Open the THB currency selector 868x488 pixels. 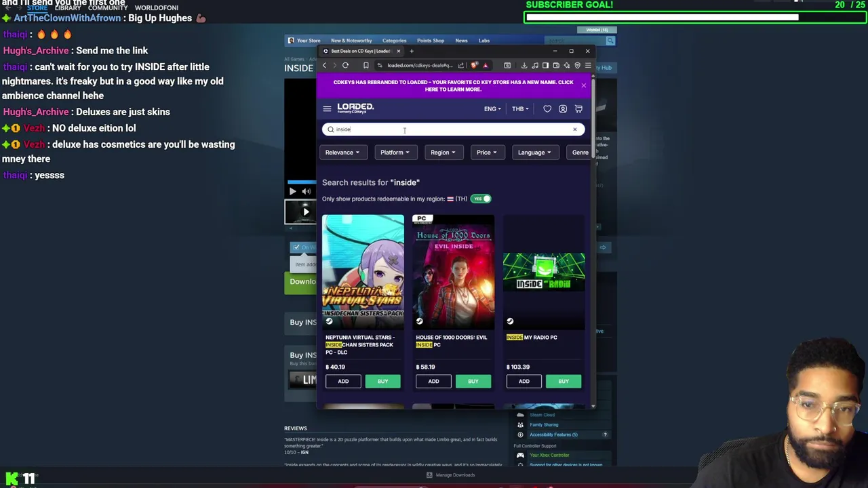(x=520, y=109)
